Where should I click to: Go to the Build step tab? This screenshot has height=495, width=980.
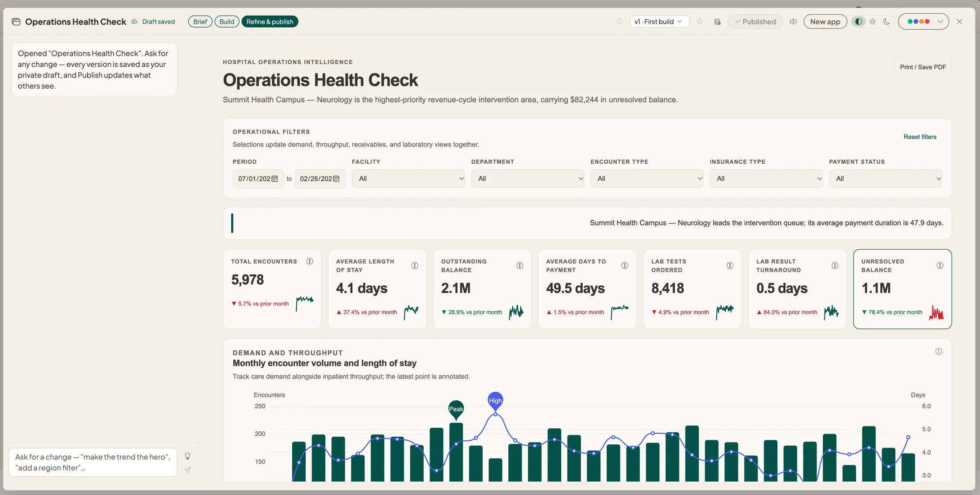tap(227, 21)
